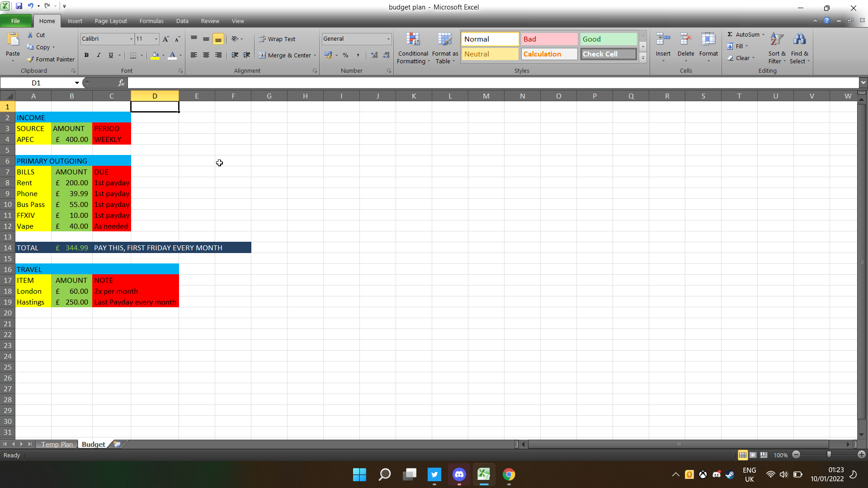Switch to the Formulas ribbon tab
The width and height of the screenshot is (868, 488).
point(151,21)
